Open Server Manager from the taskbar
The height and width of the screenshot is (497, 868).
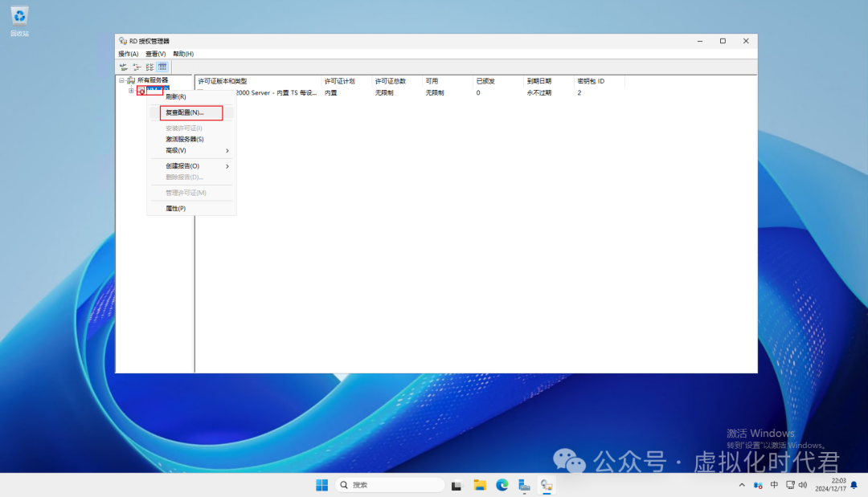click(524, 485)
